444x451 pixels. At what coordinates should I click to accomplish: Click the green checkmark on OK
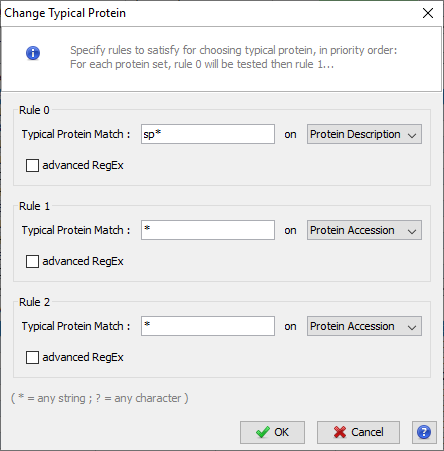tap(263, 432)
